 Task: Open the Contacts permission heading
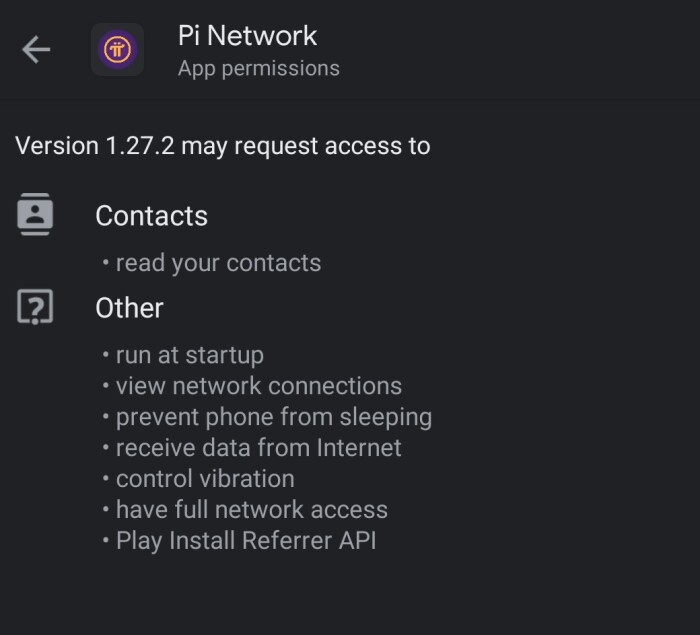click(151, 216)
